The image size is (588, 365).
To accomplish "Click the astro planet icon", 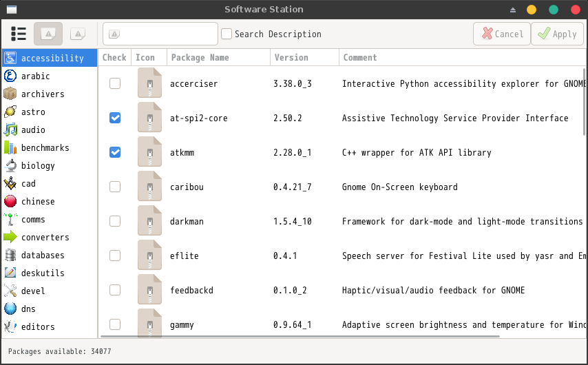I will coord(10,112).
